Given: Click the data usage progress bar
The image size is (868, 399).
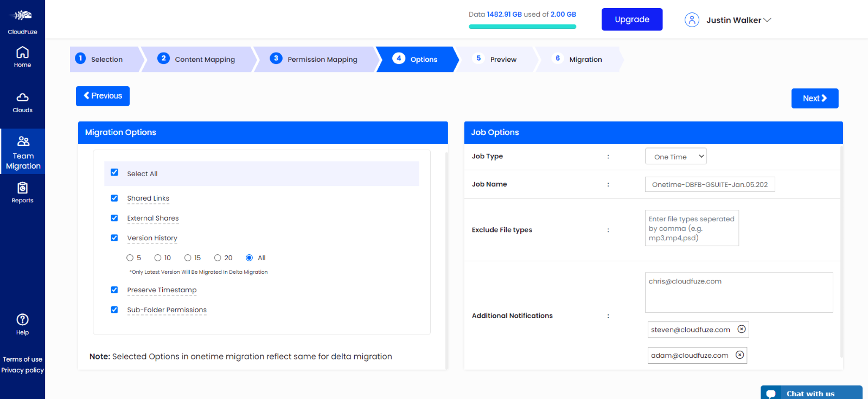Looking at the screenshot, I should pyautogui.click(x=522, y=27).
